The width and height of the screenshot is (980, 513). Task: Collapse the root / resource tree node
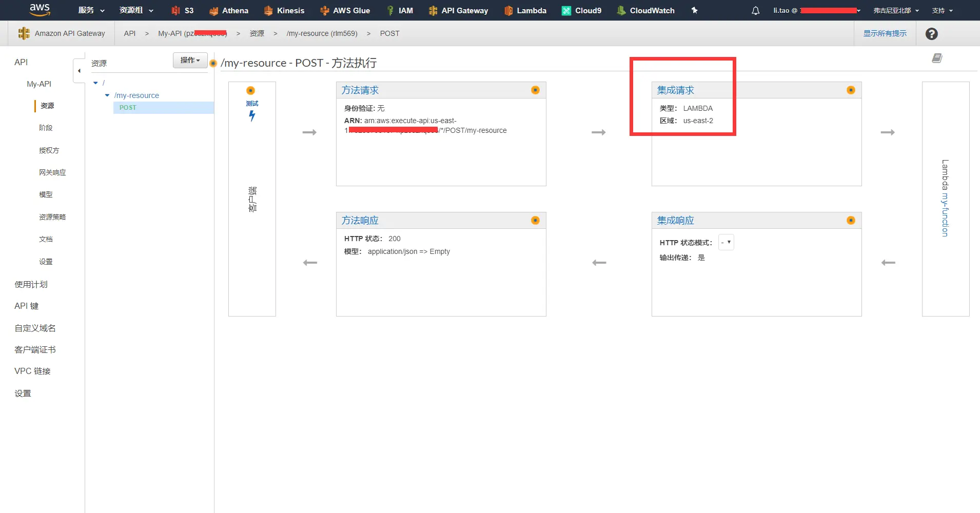(95, 83)
